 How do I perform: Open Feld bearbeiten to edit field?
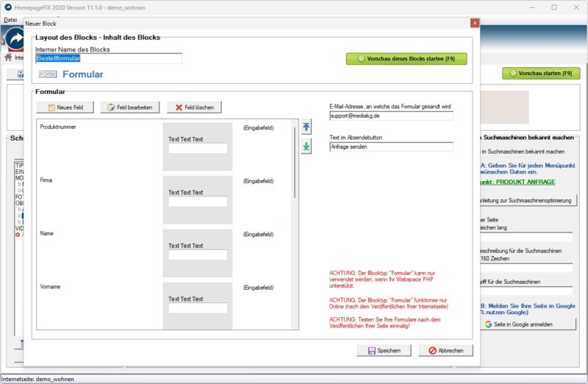point(130,107)
